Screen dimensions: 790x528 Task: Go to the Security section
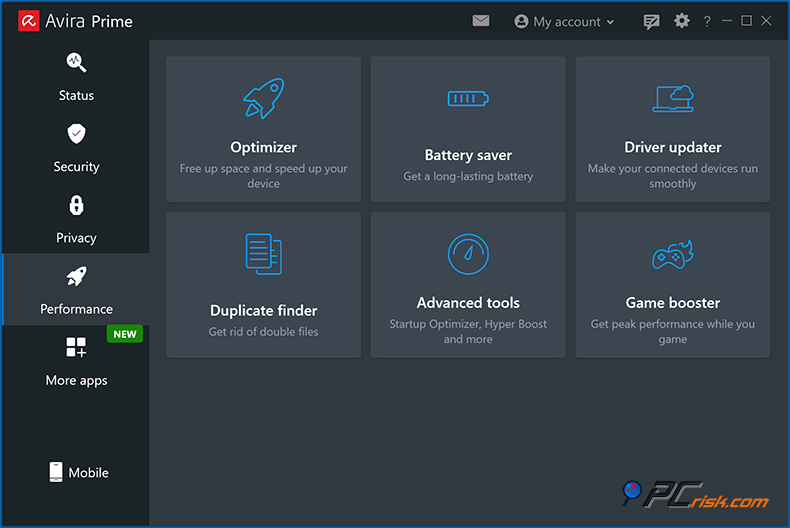(x=76, y=147)
